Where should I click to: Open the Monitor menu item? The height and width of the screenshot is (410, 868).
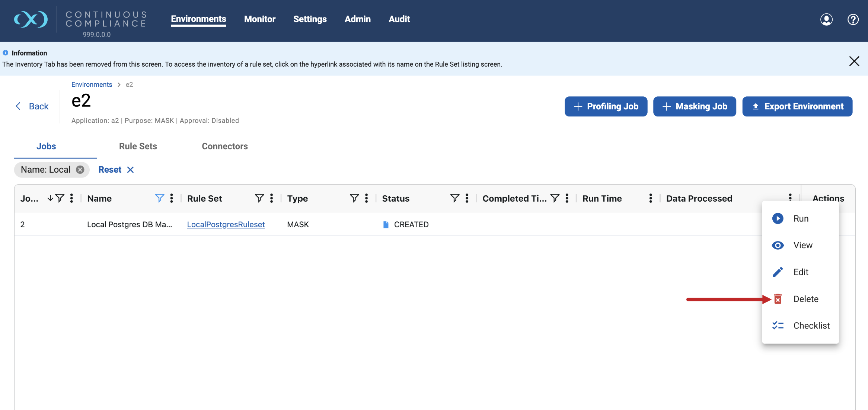click(259, 19)
